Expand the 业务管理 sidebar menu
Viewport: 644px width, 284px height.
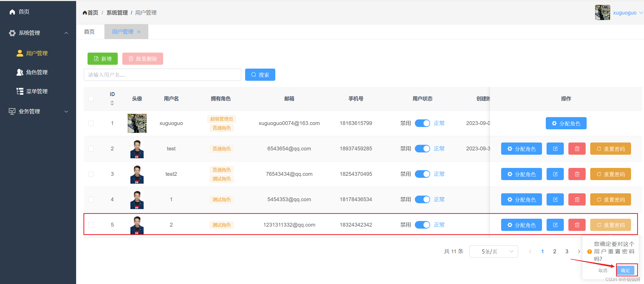coord(38,111)
